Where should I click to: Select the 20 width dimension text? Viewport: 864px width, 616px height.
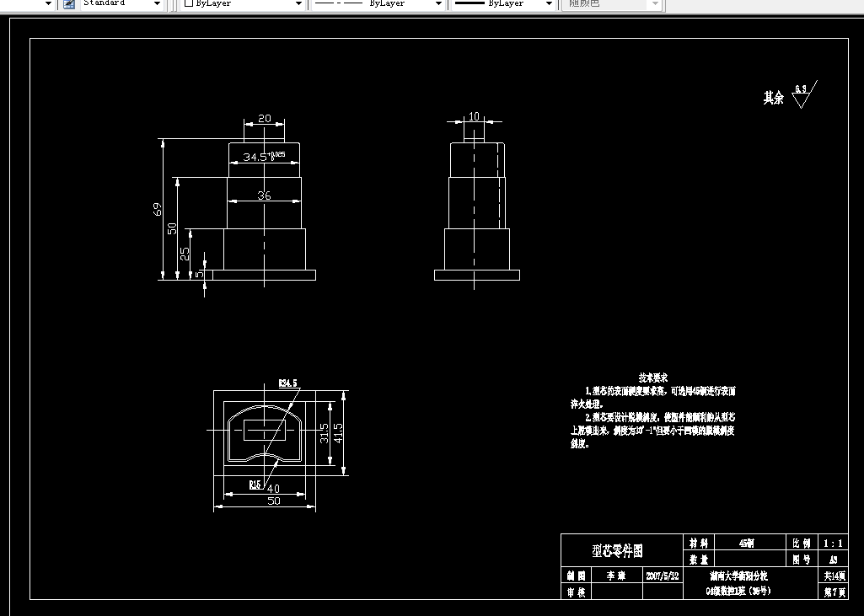point(265,119)
